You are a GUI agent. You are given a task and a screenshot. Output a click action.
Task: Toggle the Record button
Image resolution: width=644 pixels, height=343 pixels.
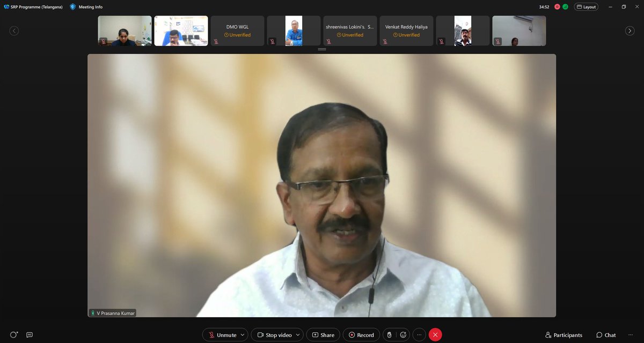point(361,335)
